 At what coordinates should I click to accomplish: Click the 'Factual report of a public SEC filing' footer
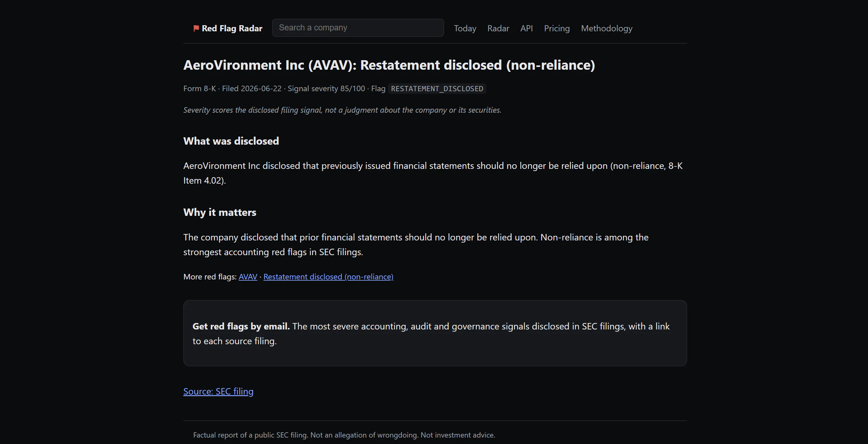pos(344,435)
